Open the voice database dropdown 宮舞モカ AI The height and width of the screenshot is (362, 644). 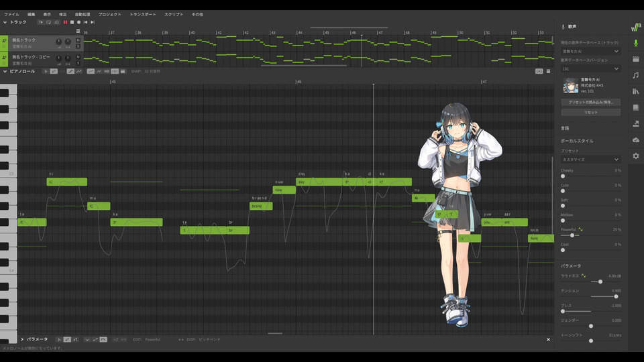tap(590, 52)
